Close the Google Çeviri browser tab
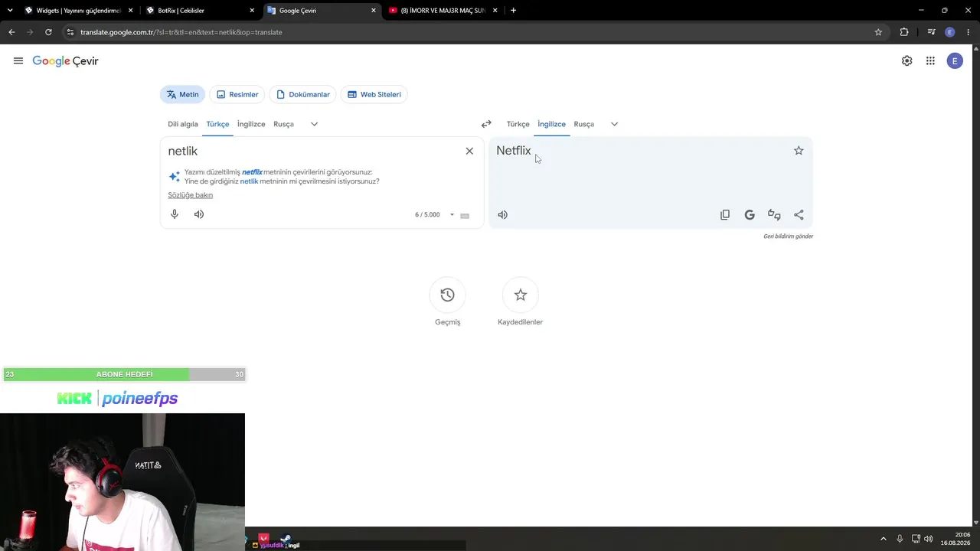Screen dimensions: 980x551 click(x=374, y=11)
